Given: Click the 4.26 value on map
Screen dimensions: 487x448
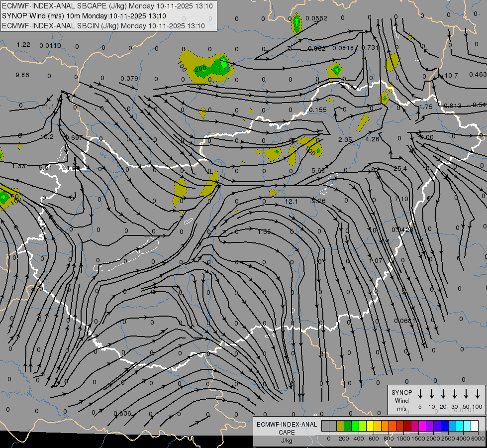Looking at the screenshot, I should click(x=373, y=139).
